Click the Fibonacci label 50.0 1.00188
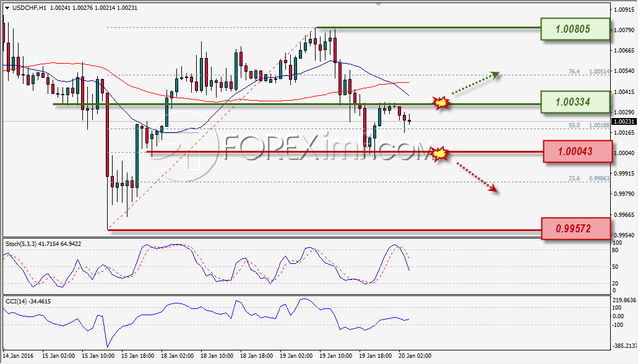Viewport: 638px width, 364px height. click(588, 125)
